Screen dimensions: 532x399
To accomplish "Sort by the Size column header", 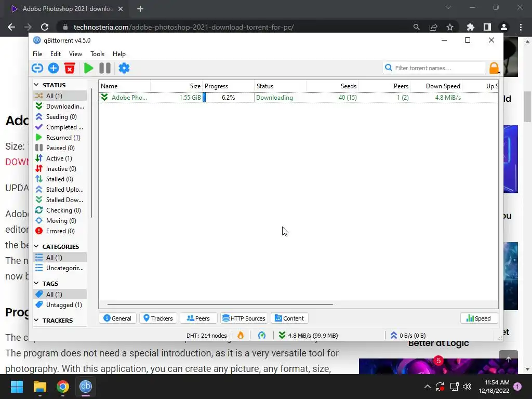I will coord(177,86).
